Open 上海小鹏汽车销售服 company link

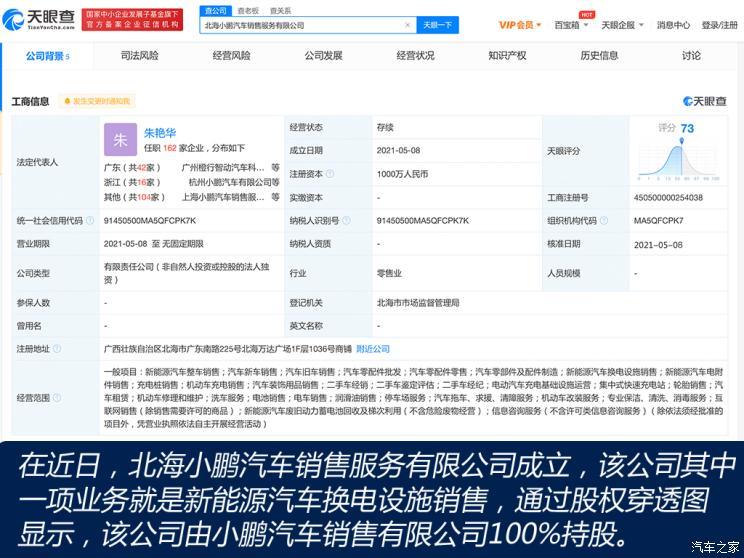[x=223, y=197]
